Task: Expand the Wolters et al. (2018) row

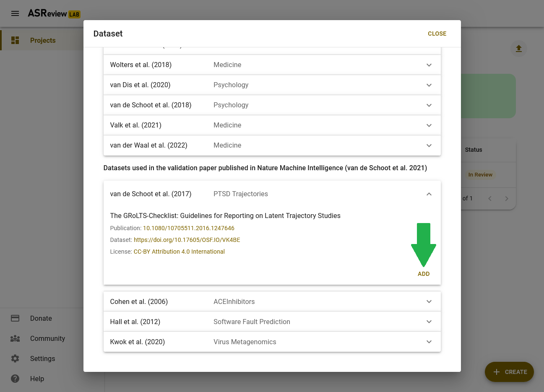Action: [272, 65]
